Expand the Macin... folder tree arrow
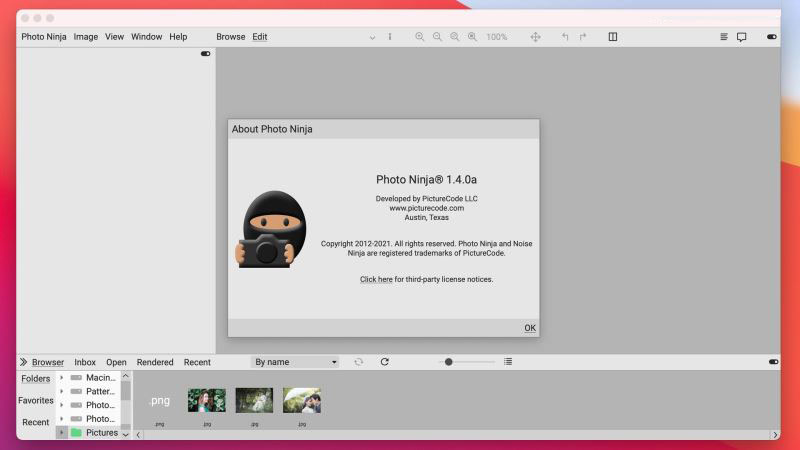Screen dimensions: 800x450 (x=61, y=378)
